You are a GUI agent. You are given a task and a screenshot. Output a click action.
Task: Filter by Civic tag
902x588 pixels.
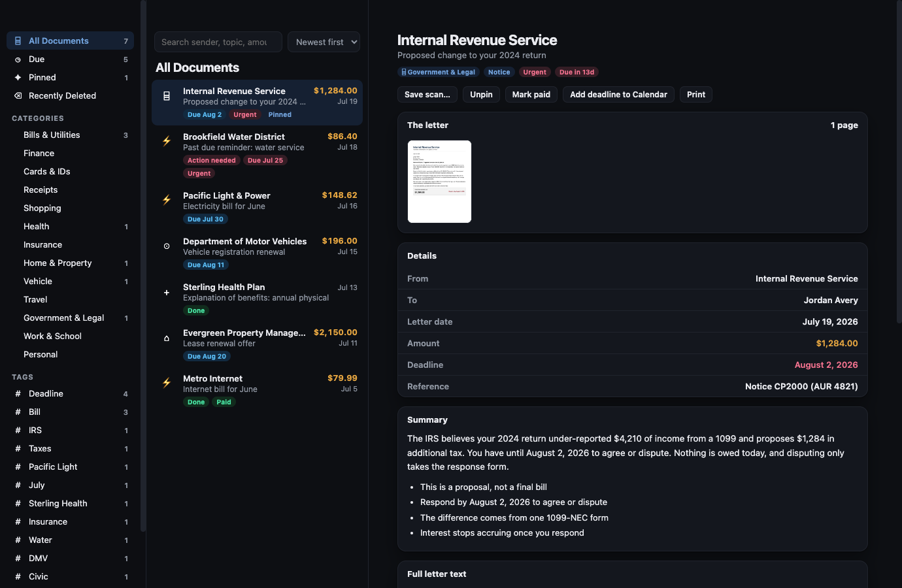(x=70, y=576)
